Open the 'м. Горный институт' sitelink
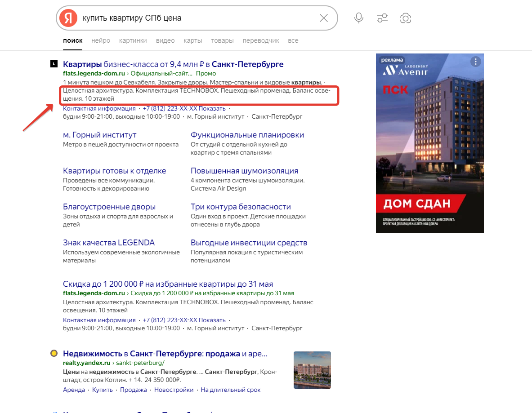The image size is (532, 413). (100, 135)
